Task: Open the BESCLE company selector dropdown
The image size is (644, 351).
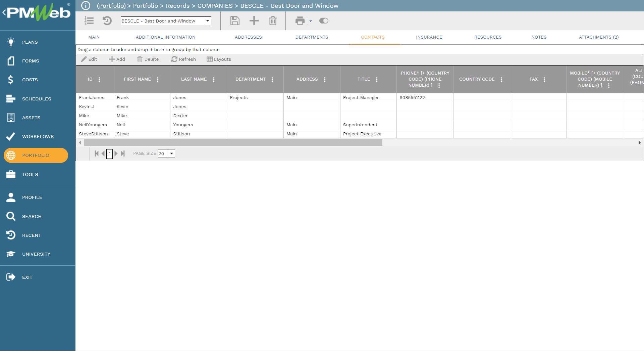Action: click(208, 21)
